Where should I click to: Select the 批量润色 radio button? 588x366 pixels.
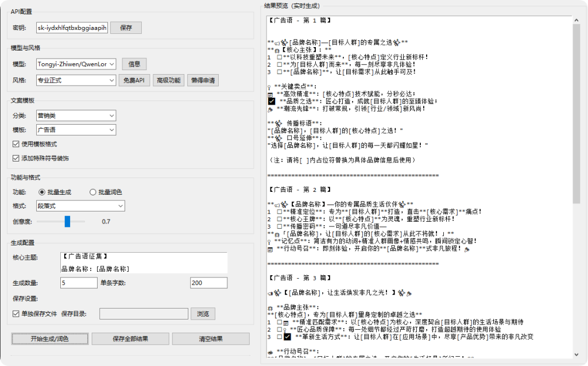pos(93,192)
